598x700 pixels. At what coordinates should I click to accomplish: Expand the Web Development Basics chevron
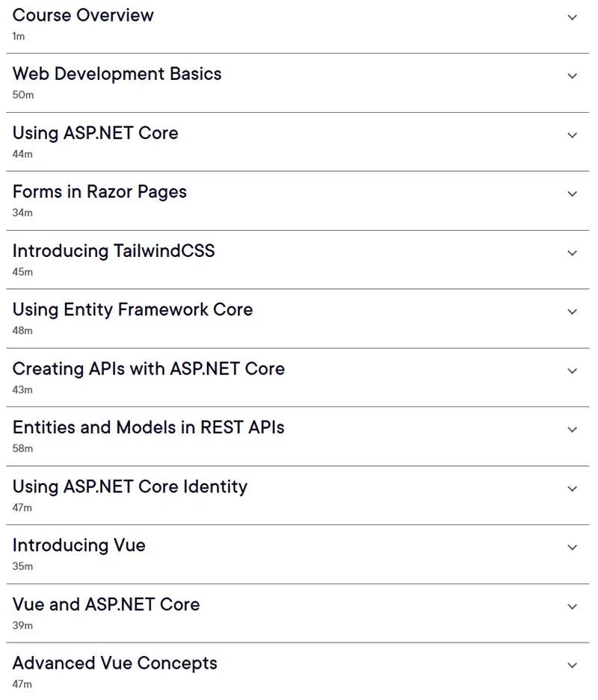coord(572,76)
